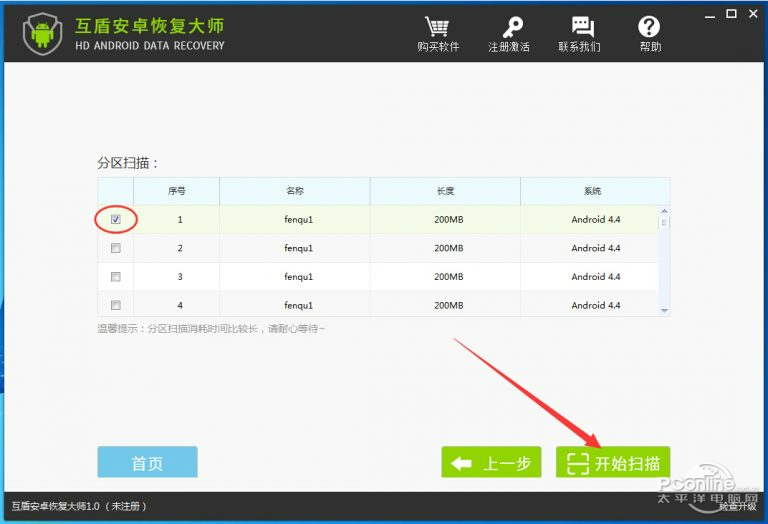
Task: Maximize the recovery application window
Action: (731, 14)
